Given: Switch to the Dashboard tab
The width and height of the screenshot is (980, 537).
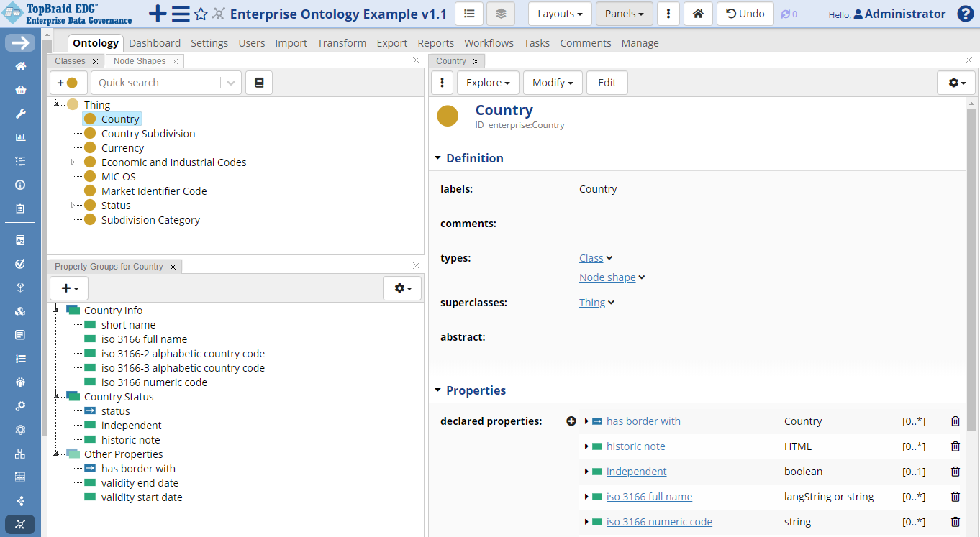Looking at the screenshot, I should 155,42.
